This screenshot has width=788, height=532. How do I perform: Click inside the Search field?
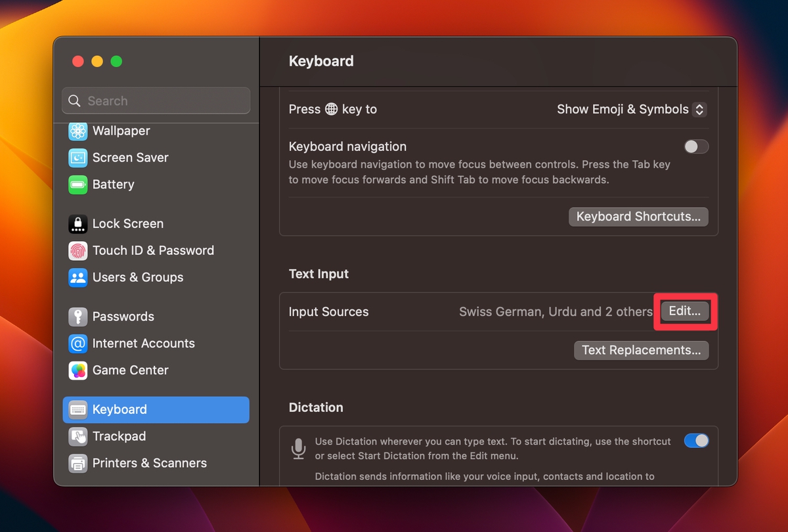(x=156, y=100)
